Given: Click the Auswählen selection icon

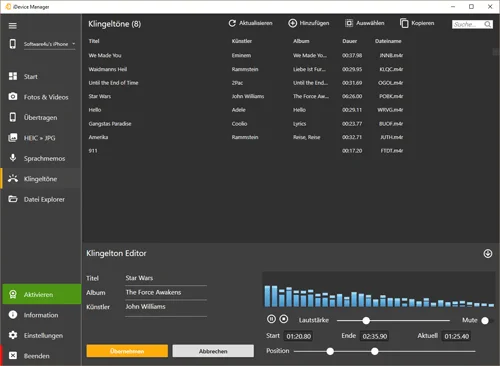Looking at the screenshot, I should 349,23.
